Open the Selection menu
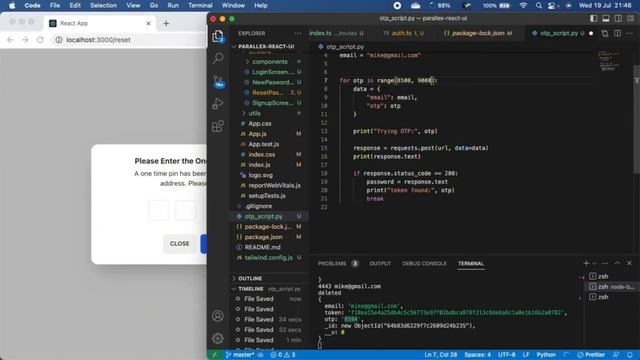Image resolution: width=640 pixels, height=360 pixels. (x=103, y=6)
